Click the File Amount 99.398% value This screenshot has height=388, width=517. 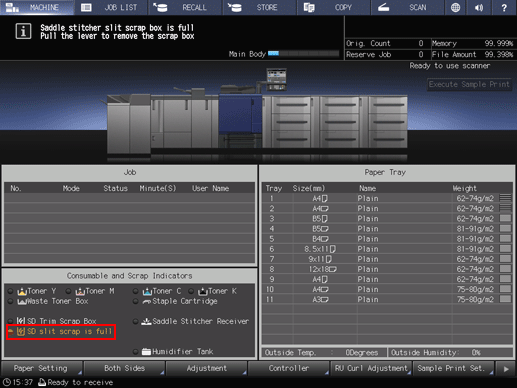pyautogui.click(x=499, y=54)
